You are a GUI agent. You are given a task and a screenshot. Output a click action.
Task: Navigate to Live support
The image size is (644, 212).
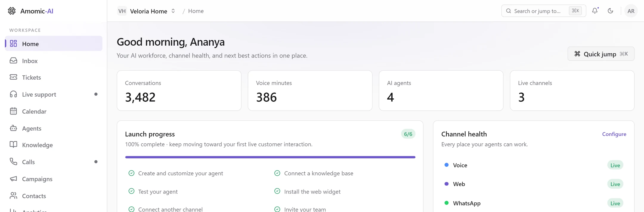click(x=54, y=94)
